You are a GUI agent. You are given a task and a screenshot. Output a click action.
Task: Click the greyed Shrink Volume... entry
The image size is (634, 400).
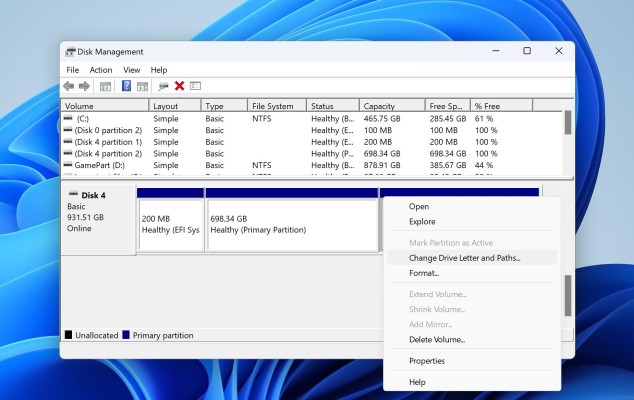click(472, 309)
